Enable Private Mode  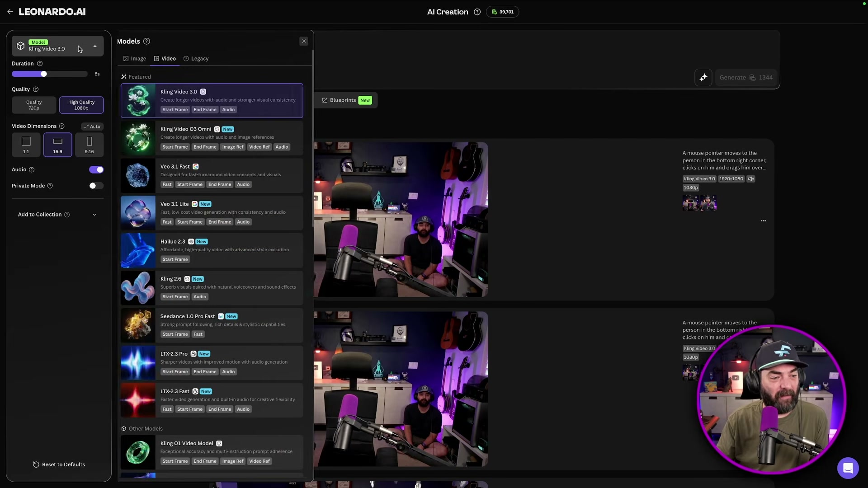pos(95,186)
